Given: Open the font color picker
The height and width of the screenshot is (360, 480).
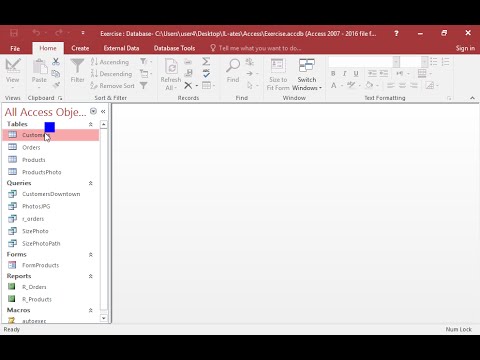Looking at the screenshot, I should pyautogui.click(x=342, y=86).
